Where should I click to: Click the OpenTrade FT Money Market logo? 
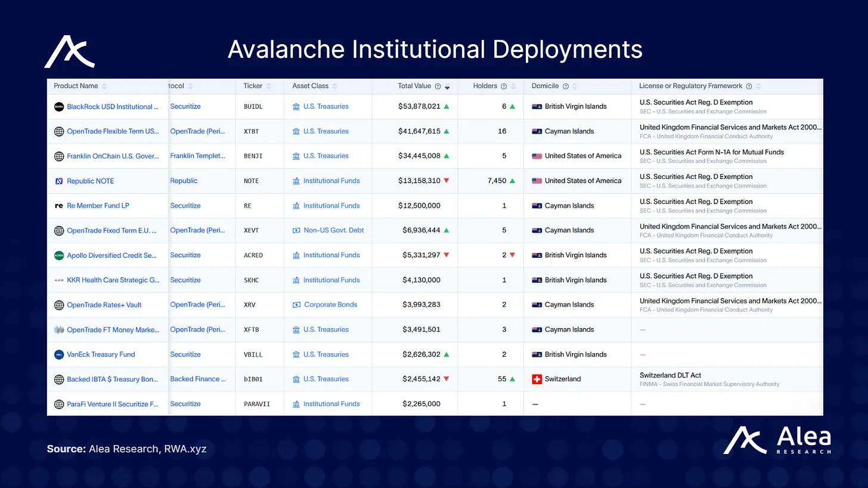pos(59,329)
